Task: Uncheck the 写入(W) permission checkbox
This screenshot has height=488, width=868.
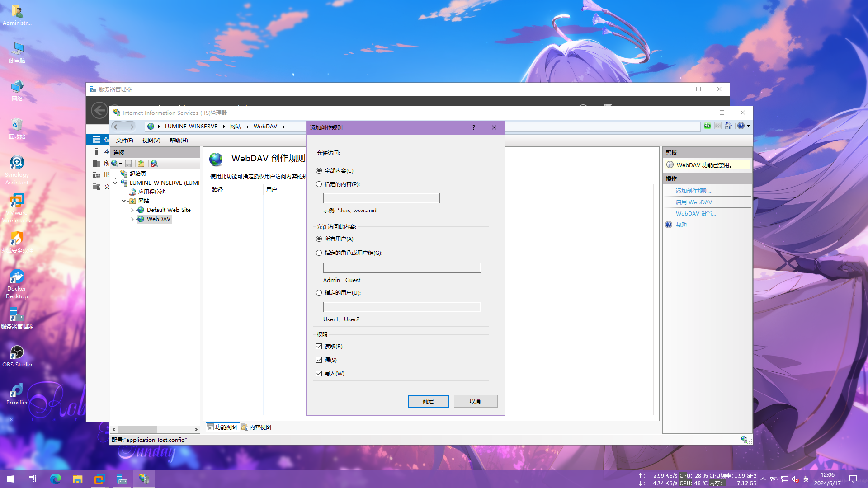Action: coord(319,374)
